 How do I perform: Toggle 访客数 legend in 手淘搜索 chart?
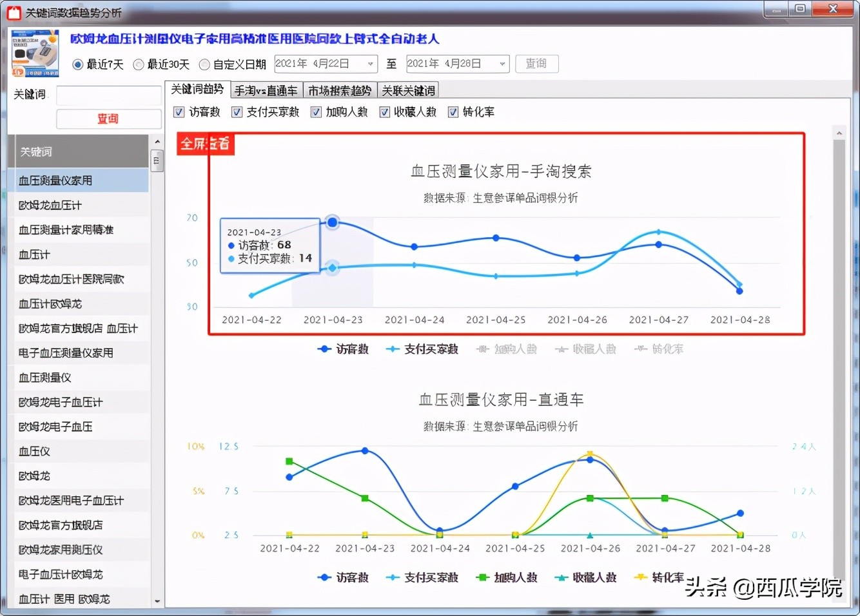tap(343, 349)
